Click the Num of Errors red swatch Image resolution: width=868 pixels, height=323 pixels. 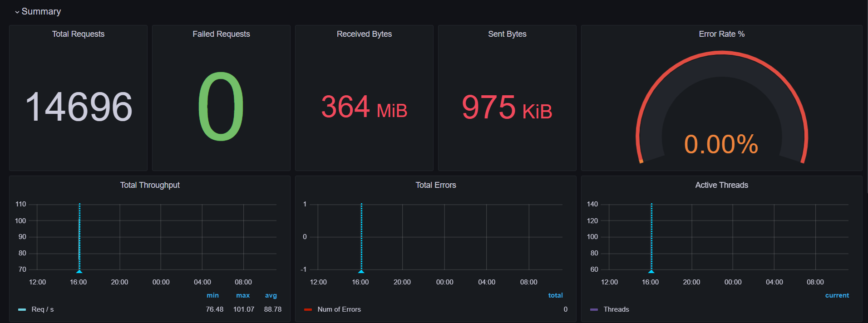coord(308,309)
